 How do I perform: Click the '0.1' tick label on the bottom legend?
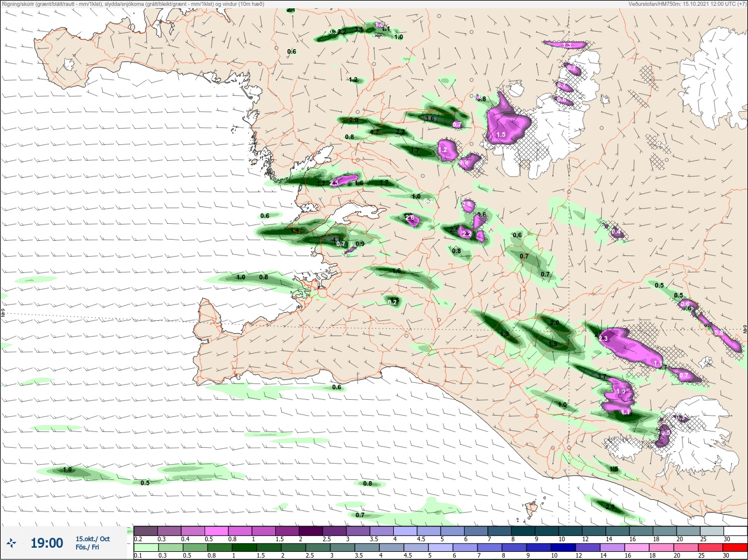tap(138, 556)
